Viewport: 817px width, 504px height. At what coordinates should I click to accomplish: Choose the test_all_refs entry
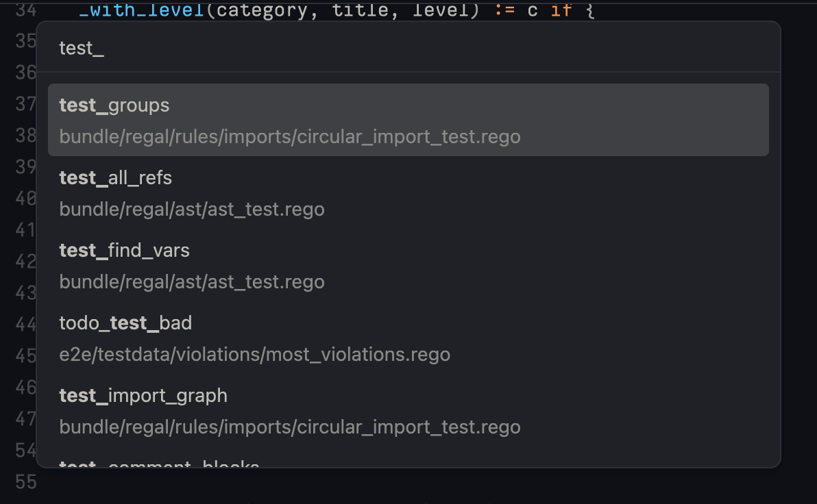[x=115, y=177]
